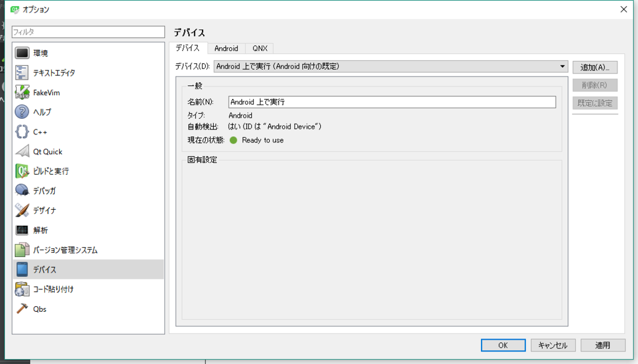Click the 名前(N) text field
Screen dimensions: 638x364
click(x=393, y=102)
